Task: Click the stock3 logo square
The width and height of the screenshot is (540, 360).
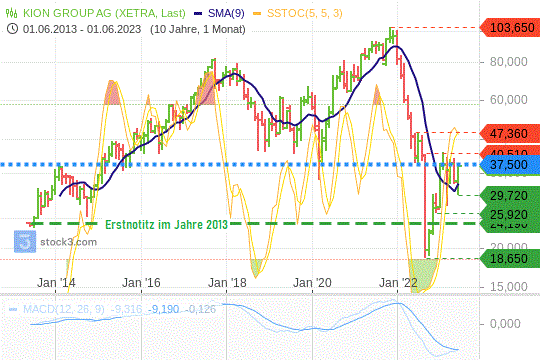Action: tap(25, 241)
